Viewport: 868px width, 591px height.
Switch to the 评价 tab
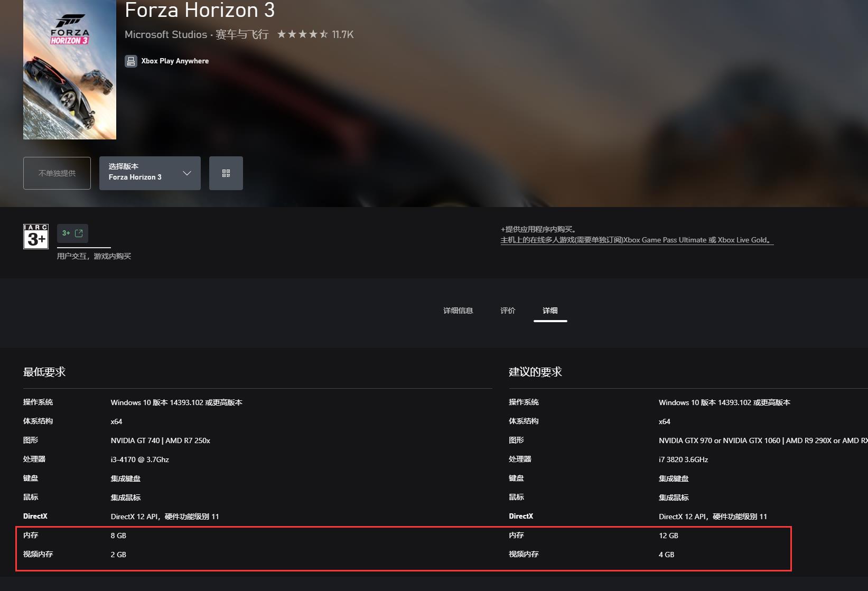point(508,311)
